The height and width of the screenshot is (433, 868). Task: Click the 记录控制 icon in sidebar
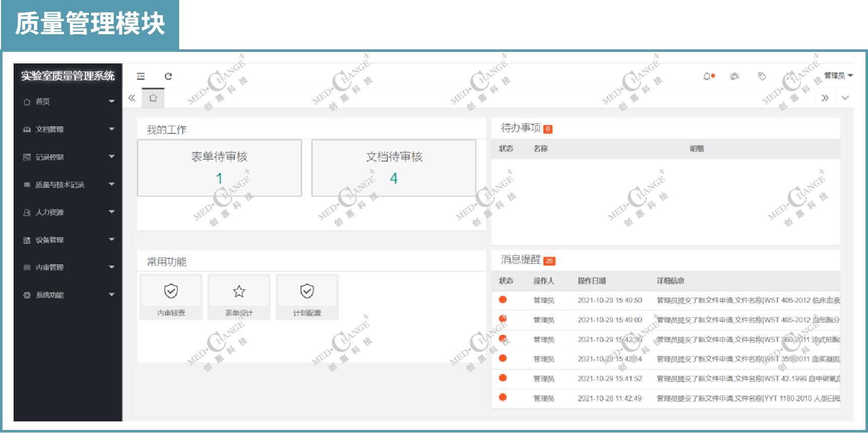[x=27, y=157]
